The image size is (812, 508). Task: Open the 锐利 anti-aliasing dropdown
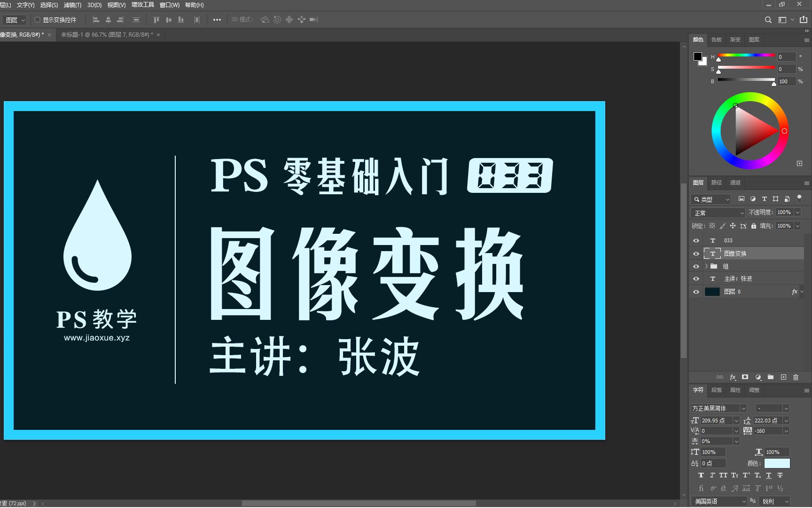pos(775,501)
